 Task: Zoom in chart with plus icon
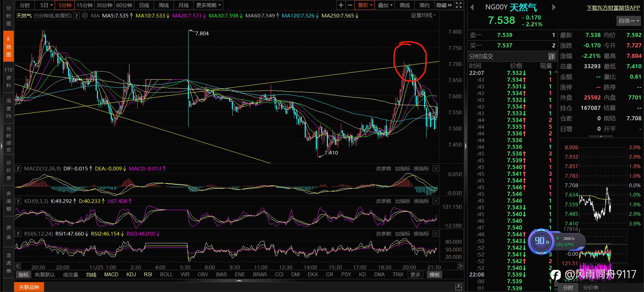(341, 5)
